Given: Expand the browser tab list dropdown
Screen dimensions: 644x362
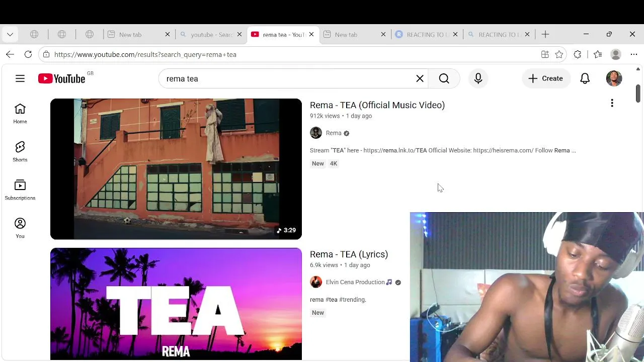Looking at the screenshot, I should click(x=10, y=34).
